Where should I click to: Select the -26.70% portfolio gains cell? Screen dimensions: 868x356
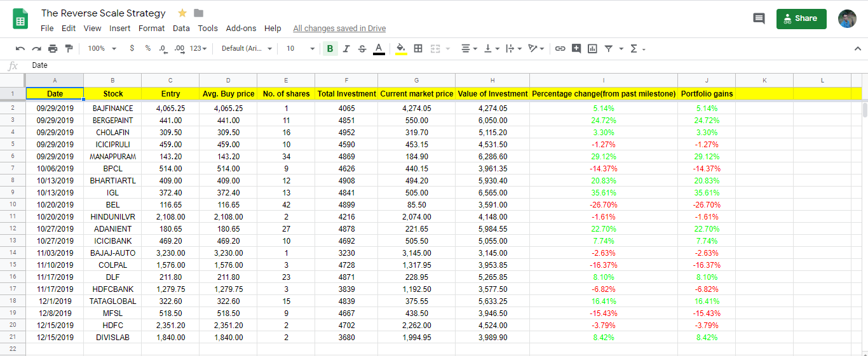click(x=707, y=205)
